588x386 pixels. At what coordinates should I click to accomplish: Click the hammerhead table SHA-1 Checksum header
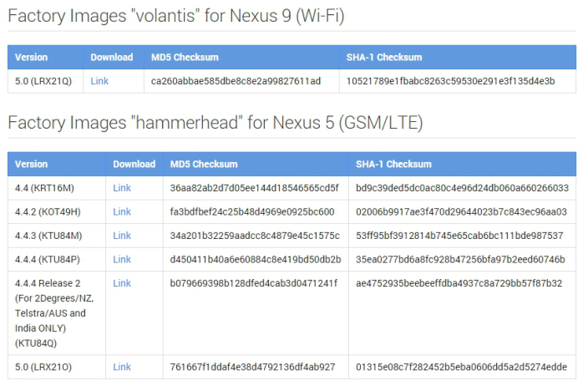click(393, 165)
